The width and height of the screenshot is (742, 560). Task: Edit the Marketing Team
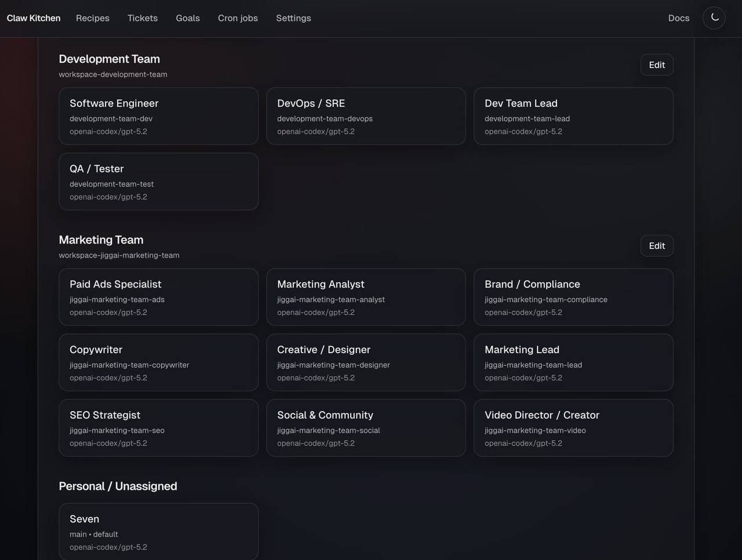click(x=657, y=246)
